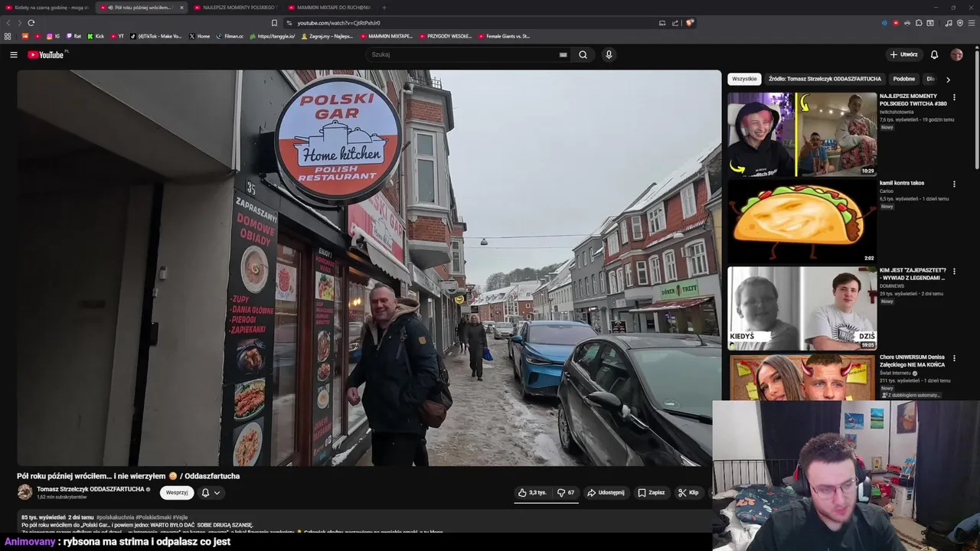Image resolution: width=980 pixels, height=551 pixels.
Task: Open the YouTube hamburger guide menu
Action: coord(13,54)
